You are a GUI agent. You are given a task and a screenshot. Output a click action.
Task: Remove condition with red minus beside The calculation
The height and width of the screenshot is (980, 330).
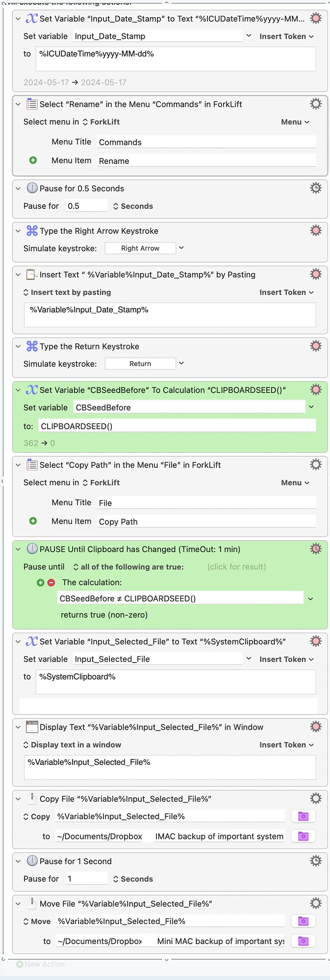tap(51, 583)
